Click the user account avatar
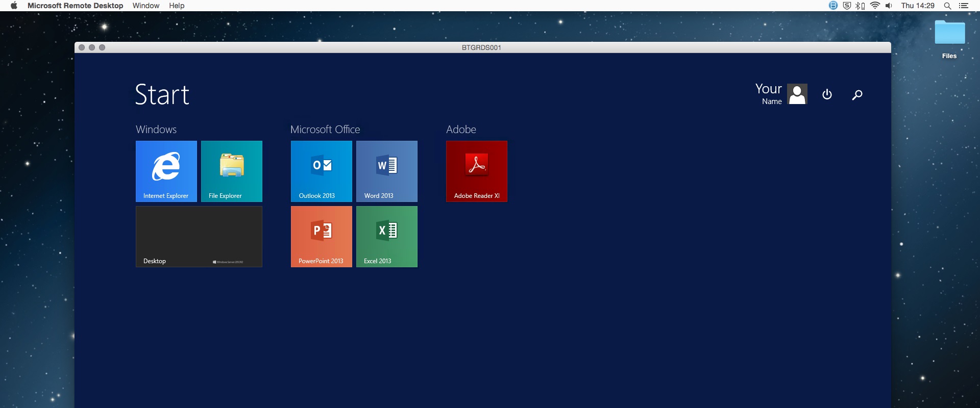Screen dimensions: 980x408 click(x=797, y=94)
